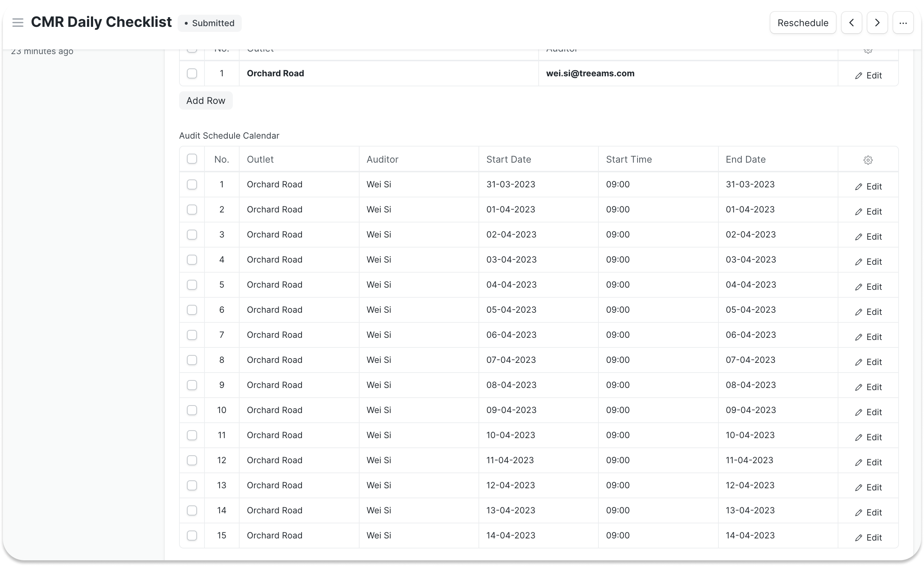
Task: Open the hamburger sidebar menu icon
Action: point(18,23)
